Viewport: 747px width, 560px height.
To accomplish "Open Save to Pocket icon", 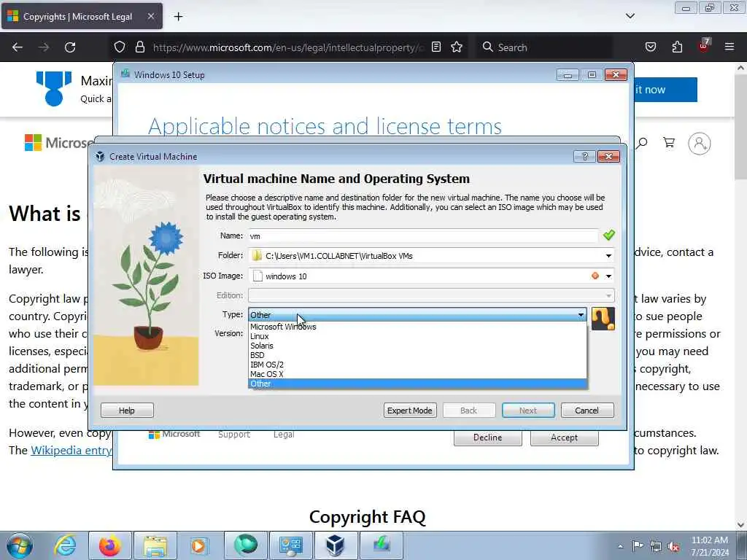I will pyautogui.click(x=650, y=47).
